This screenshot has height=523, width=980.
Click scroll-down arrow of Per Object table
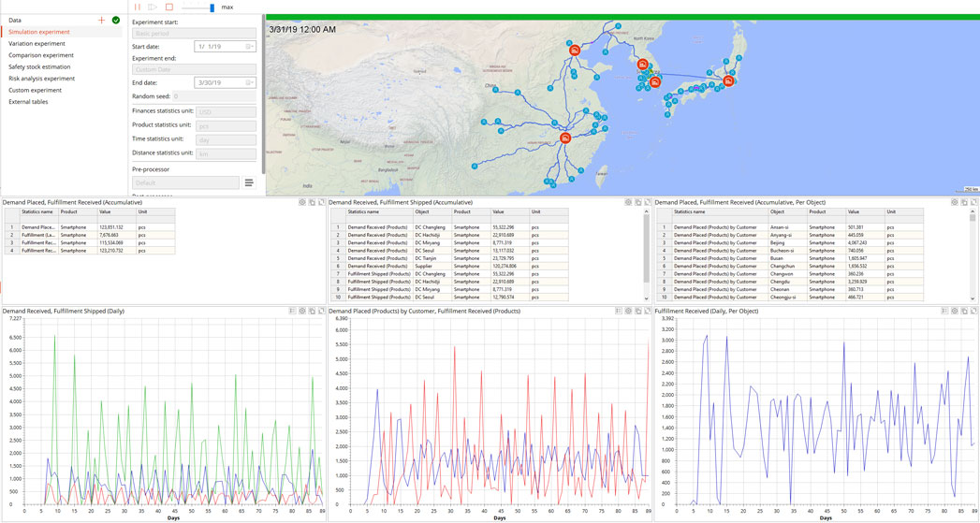(973, 298)
